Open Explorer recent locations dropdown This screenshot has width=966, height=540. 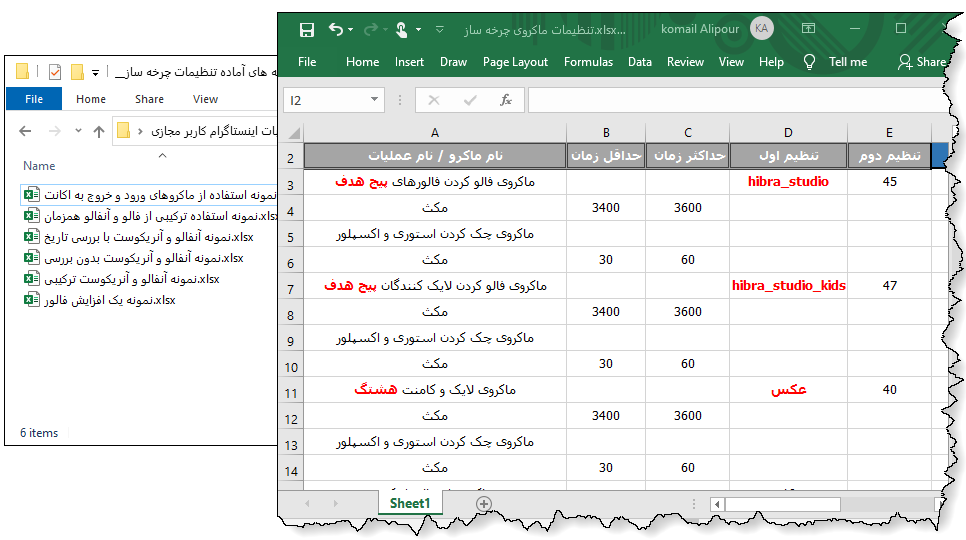pyautogui.click(x=78, y=131)
